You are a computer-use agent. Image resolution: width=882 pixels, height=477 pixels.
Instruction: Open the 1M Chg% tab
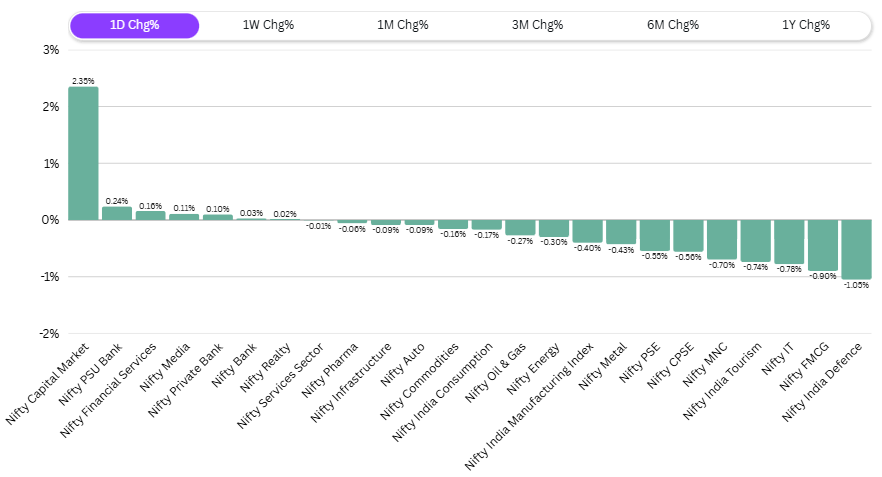click(x=402, y=25)
